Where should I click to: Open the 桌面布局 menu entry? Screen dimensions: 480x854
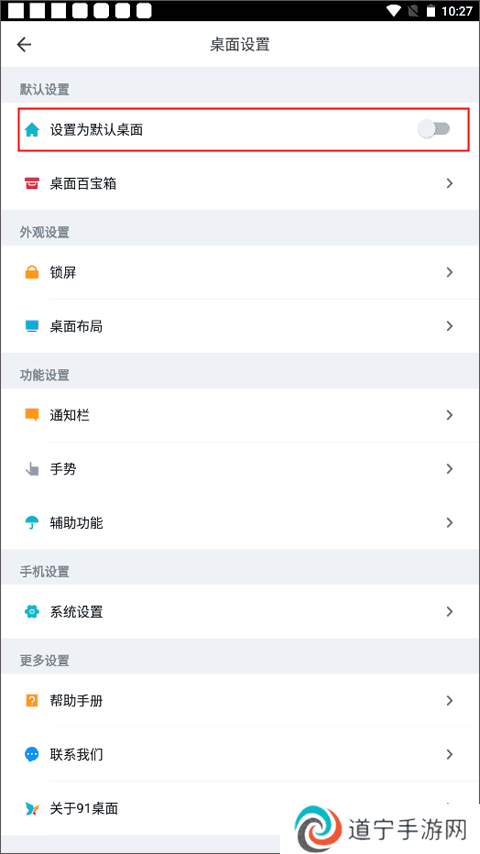pos(240,326)
